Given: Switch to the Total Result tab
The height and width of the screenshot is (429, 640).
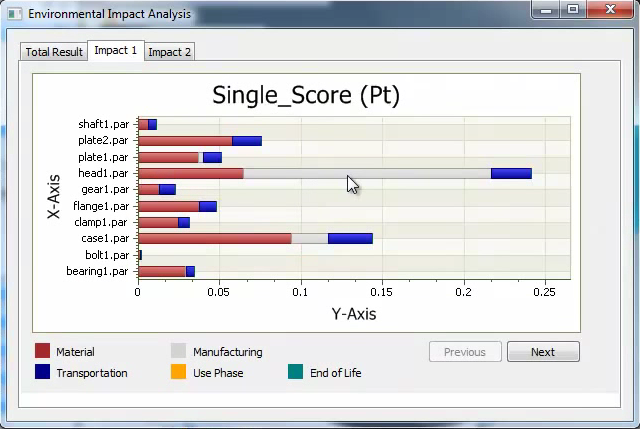Looking at the screenshot, I should [x=54, y=52].
